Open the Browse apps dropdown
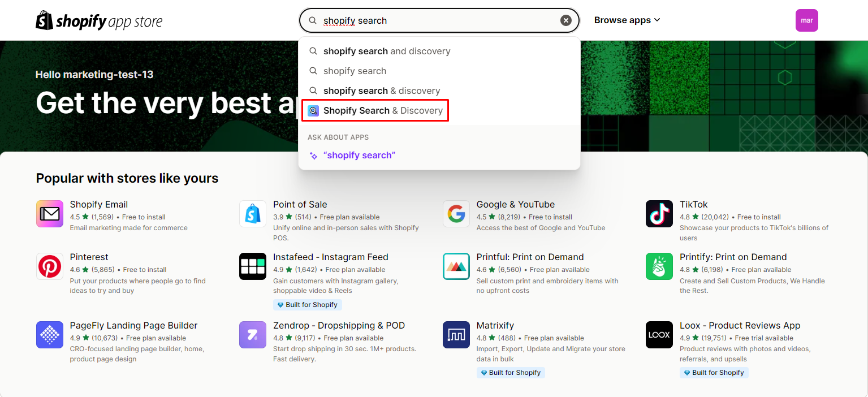Viewport: 868px width, 397px height. tap(627, 20)
